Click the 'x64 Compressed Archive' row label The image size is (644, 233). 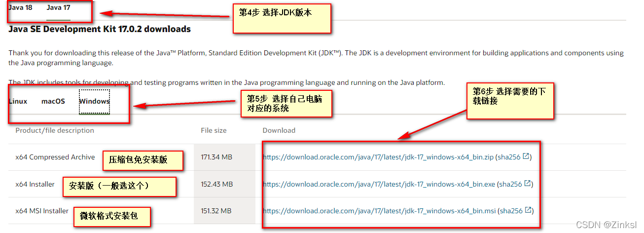(55, 157)
